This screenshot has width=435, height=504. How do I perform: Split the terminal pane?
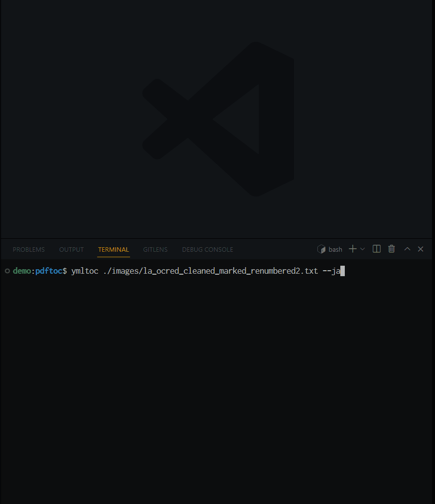tap(377, 249)
